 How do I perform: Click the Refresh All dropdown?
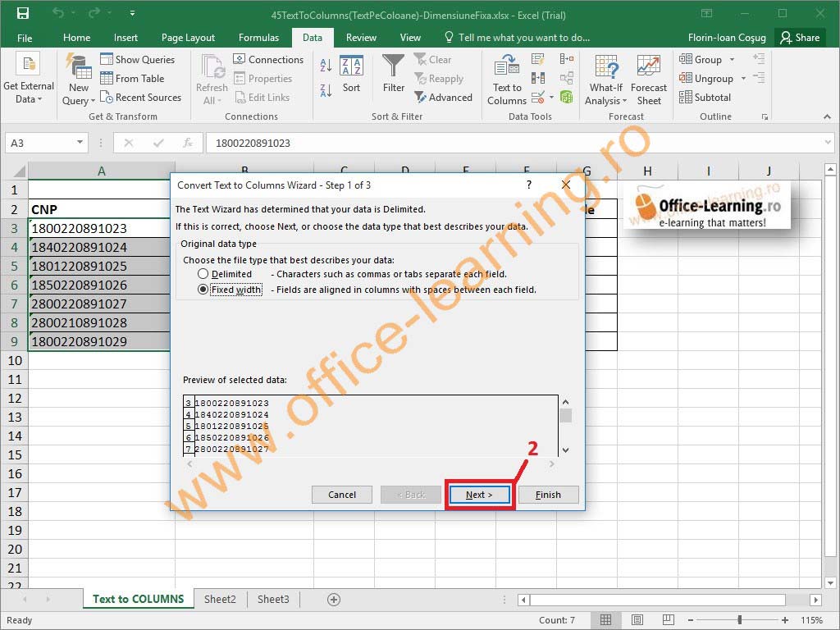[212, 78]
